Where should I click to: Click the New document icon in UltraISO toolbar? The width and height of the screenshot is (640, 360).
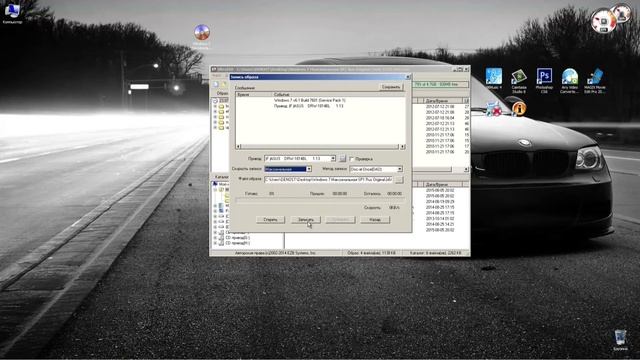[x=216, y=84]
